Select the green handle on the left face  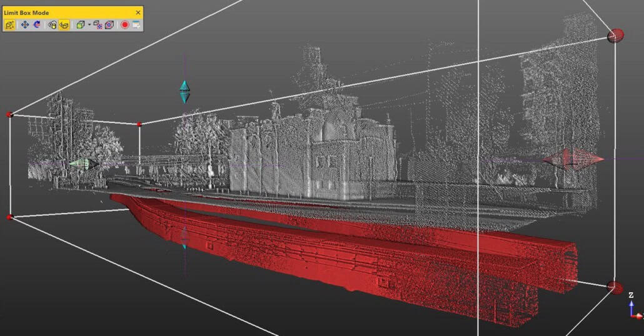pos(84,164)
